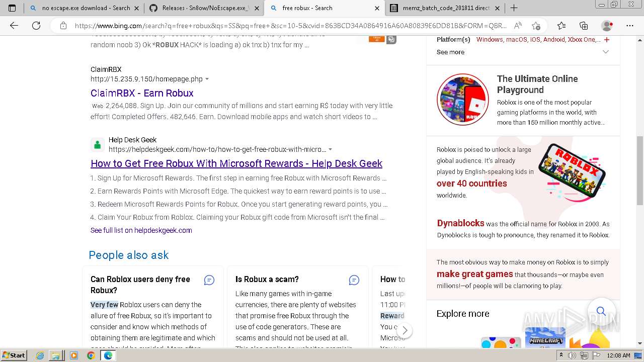The height and width of the screenshot is (362, 644).
Task: Show hidden system tray icons
Action: 562,355
